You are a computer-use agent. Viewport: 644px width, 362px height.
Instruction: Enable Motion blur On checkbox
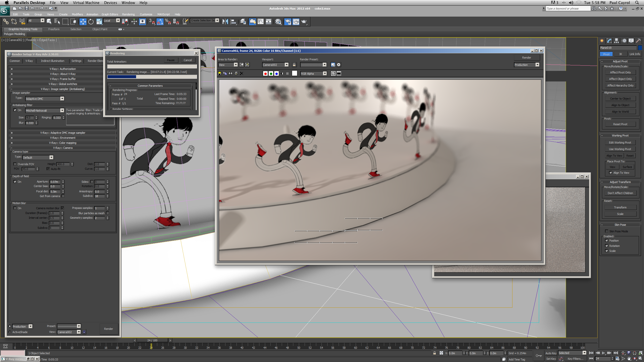tap(15, 208)
